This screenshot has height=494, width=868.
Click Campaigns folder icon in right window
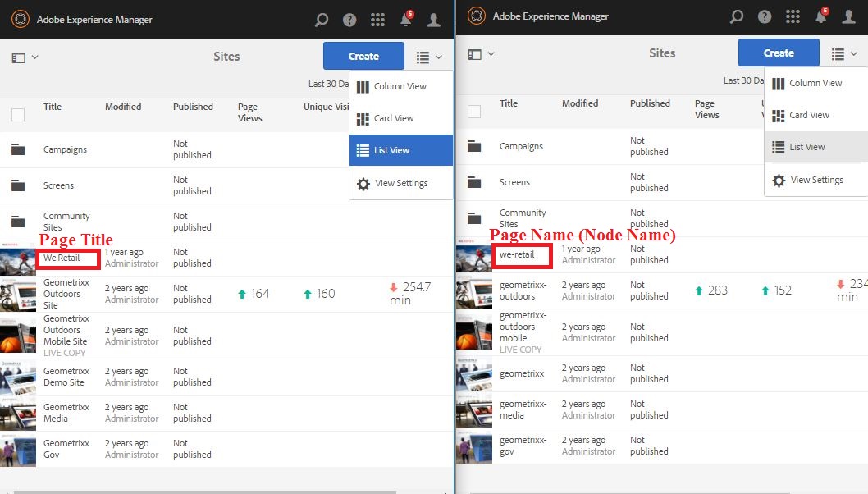point(474,146)
